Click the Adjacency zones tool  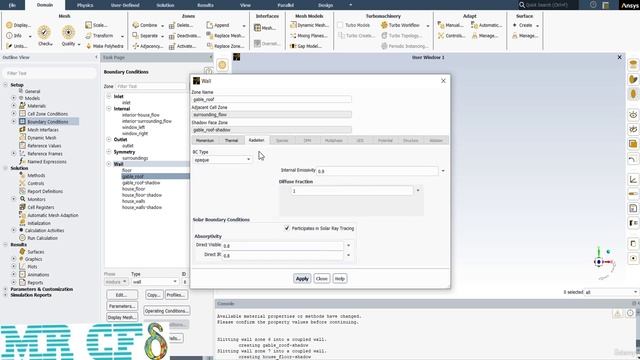[x=148, y=46]
